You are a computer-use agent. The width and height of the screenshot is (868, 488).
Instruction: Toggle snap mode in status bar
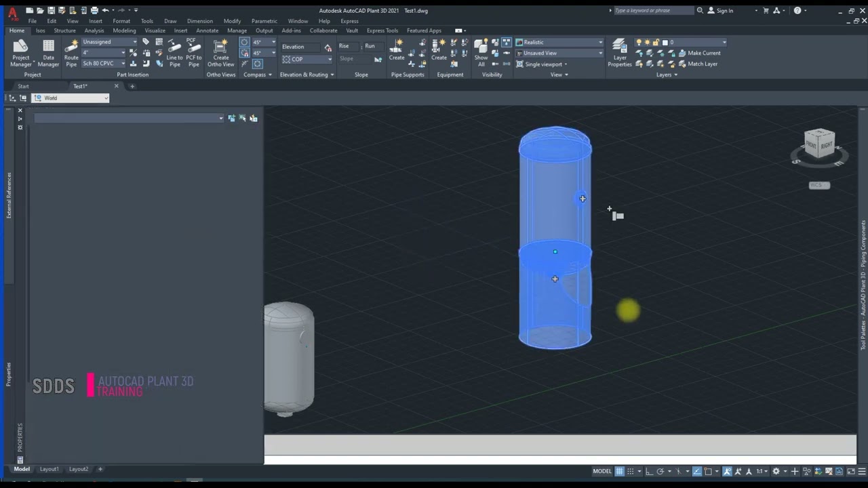(631, 471)
